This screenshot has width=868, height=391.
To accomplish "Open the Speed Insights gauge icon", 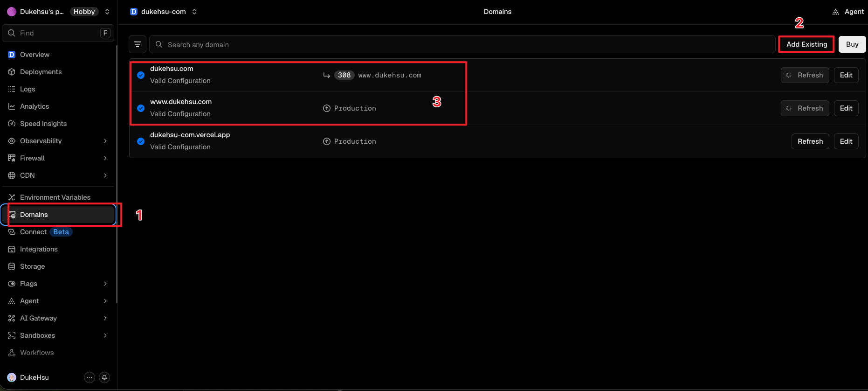I will (x=12, y=124).
